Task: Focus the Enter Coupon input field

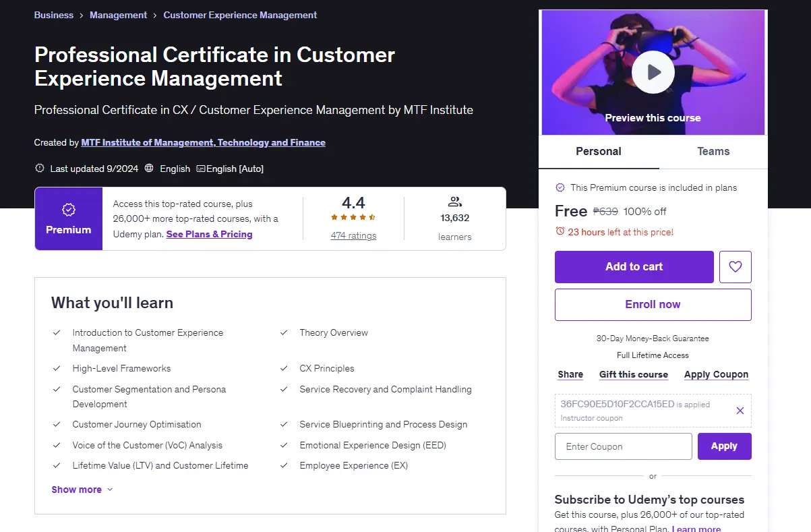Action: (624, 446)
